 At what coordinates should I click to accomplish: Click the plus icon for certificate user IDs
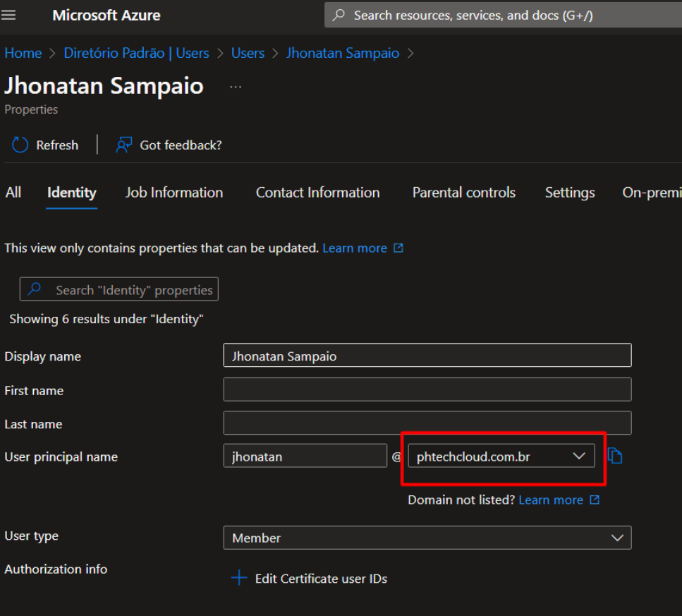(239, 578)
